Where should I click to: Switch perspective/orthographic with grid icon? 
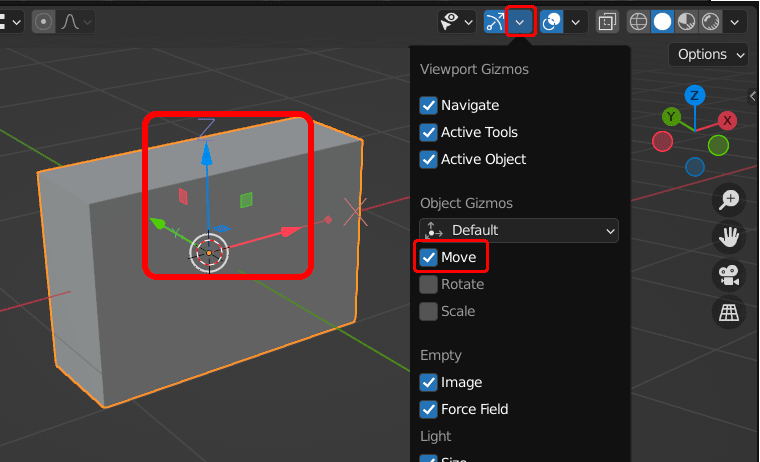click(729, 313)
